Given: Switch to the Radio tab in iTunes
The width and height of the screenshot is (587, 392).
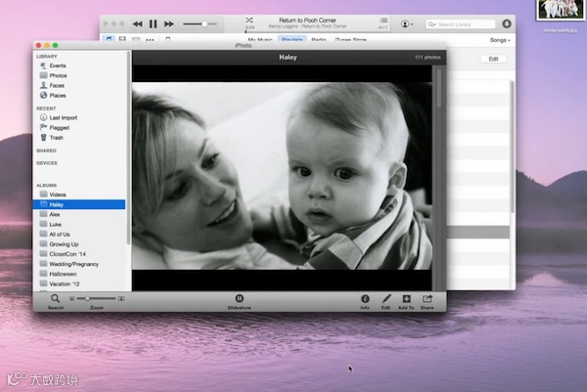Looking at the screenshot, I should tap(319, 40).
